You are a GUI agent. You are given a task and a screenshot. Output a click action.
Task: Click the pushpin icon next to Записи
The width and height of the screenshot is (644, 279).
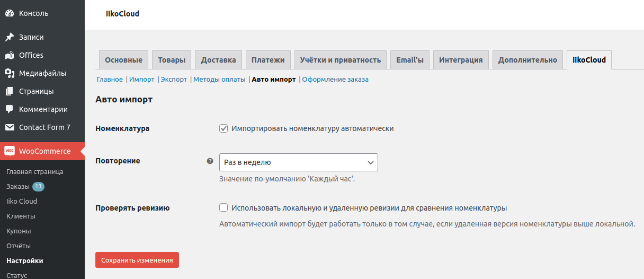10,37
